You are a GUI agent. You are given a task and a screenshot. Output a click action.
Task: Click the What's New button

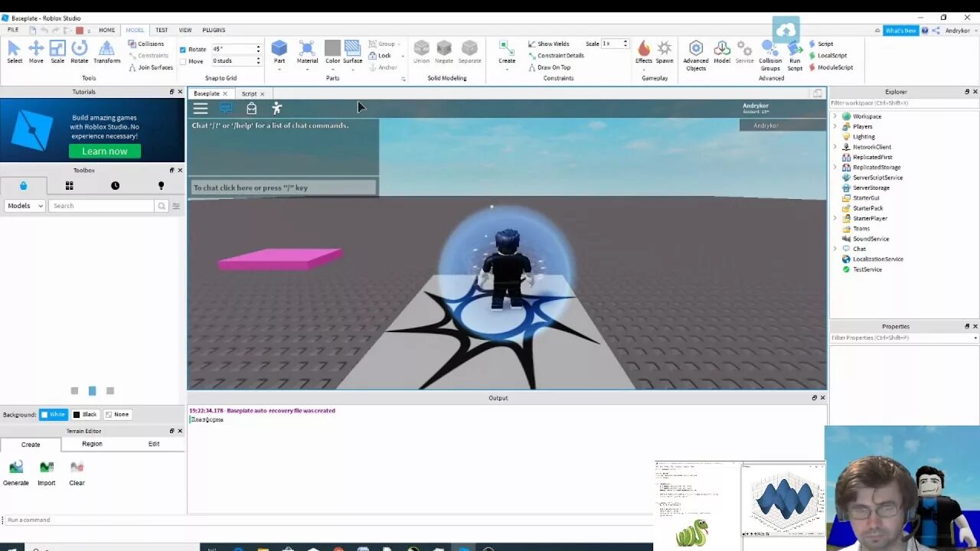pyautogui.click(x=900, y=31)
